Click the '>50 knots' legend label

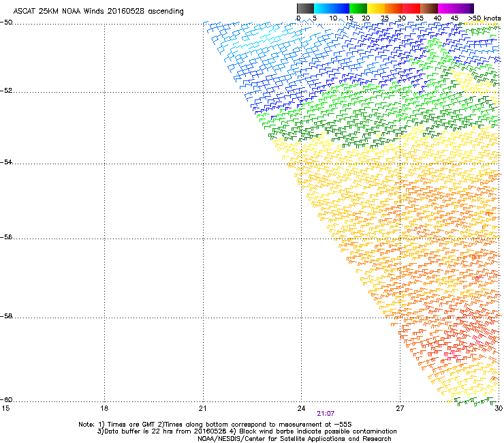[x=484, y=18]
